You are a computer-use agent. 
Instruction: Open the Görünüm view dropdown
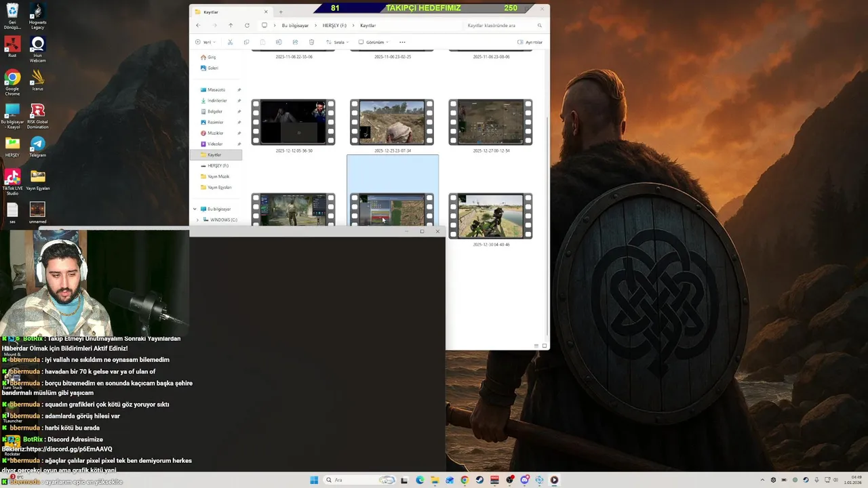click(374, 42)
